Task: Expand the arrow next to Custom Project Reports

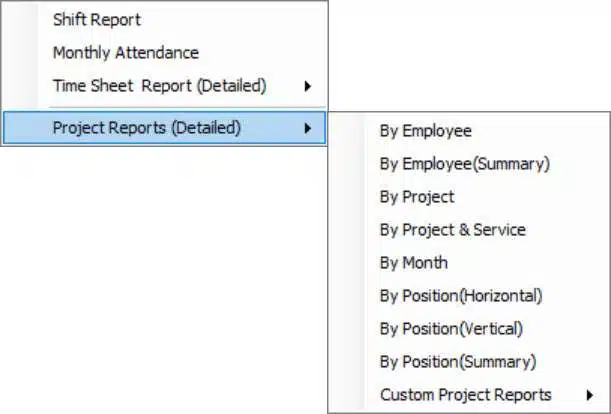Action: [x=590, y=395]
